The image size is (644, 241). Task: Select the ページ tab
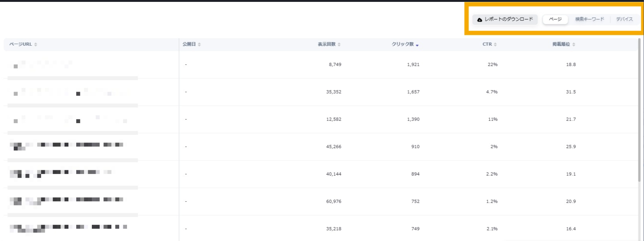click(555, 19)
